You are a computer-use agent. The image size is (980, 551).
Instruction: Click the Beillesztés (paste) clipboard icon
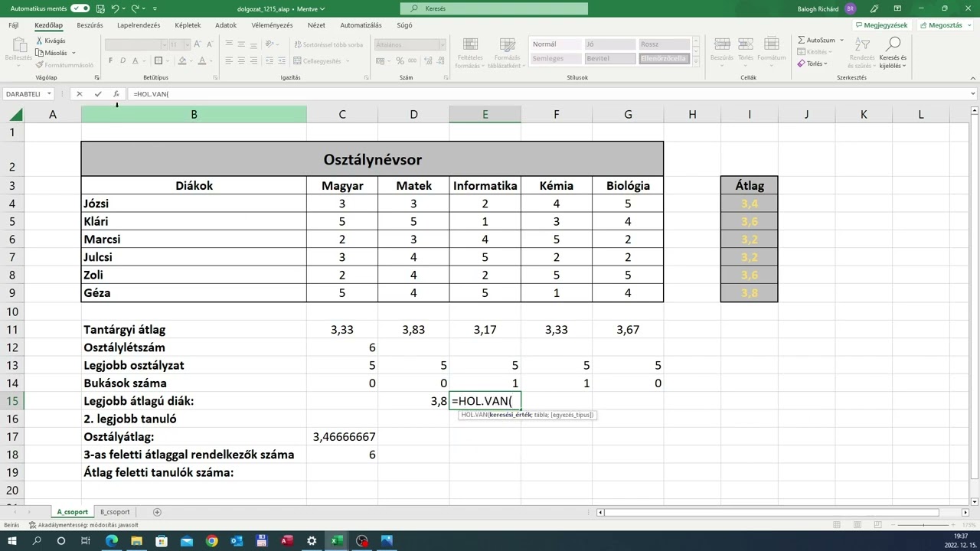pos(18,44)
